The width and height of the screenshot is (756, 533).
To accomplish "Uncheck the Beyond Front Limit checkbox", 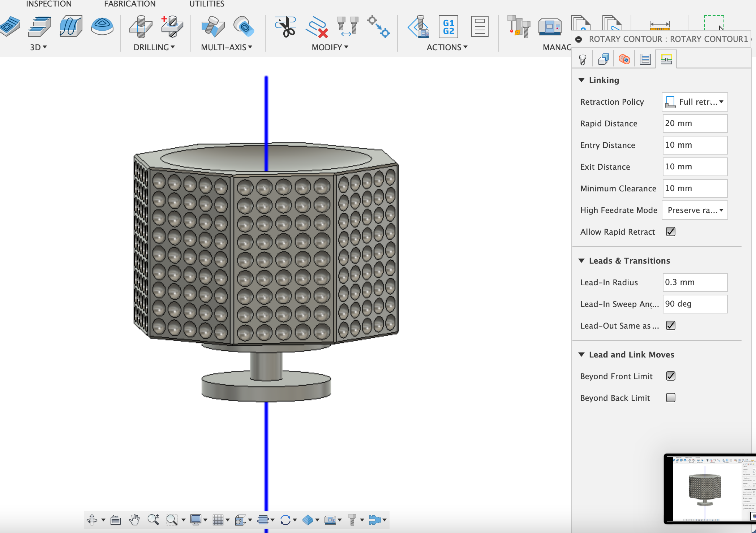I will tap(671, 376).
